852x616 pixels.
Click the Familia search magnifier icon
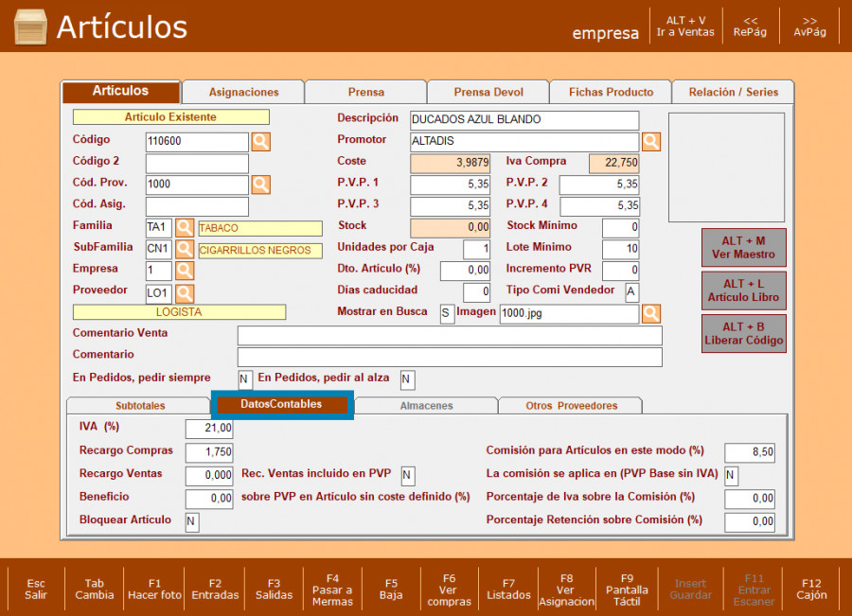pos(185,228)
